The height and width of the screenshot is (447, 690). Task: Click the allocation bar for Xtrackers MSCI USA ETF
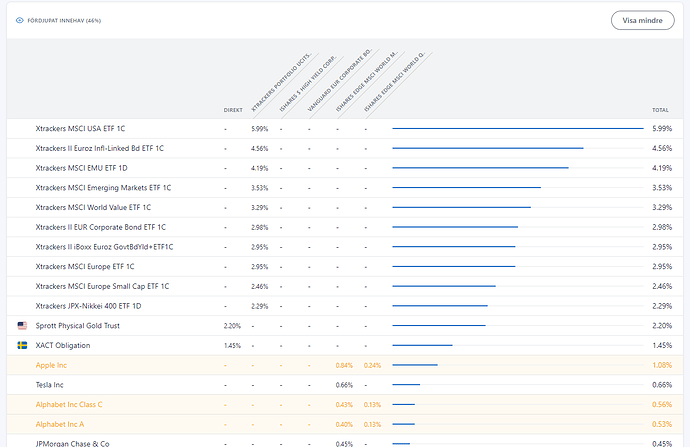tap(518, 128)
